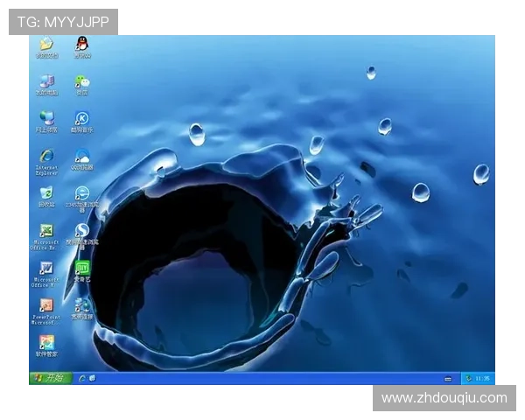The height and width of the screenshot is (420, 525).
Task: Launch Tencent QQ penguin icon
Action: pyautogui.click(x=82, y=45)
